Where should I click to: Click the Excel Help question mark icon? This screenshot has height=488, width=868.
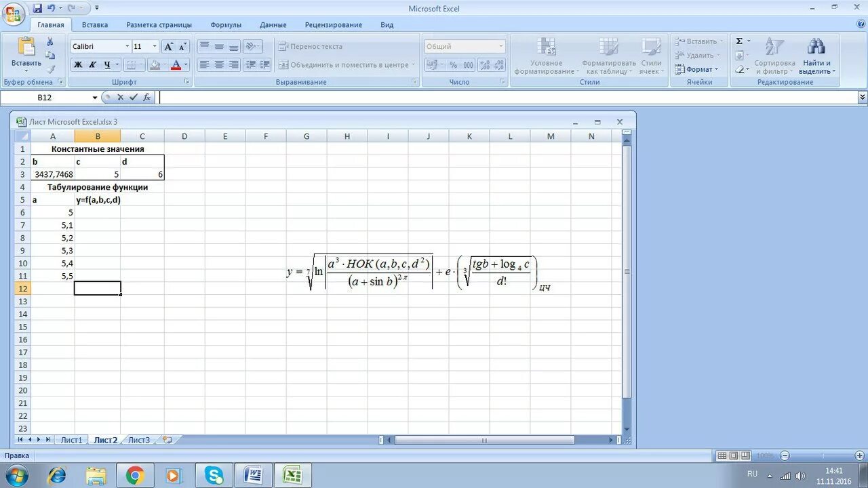point(861,24)
